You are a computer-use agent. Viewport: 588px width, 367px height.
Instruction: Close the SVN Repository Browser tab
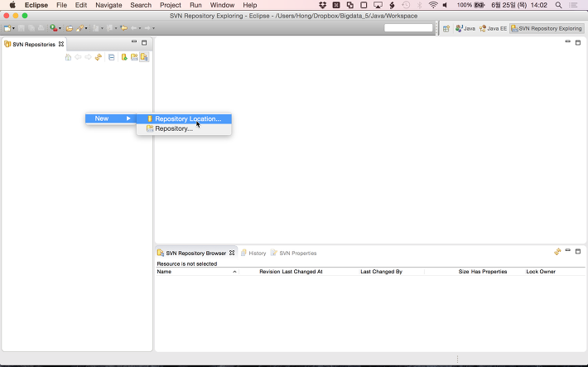click(x=232, y=253)
